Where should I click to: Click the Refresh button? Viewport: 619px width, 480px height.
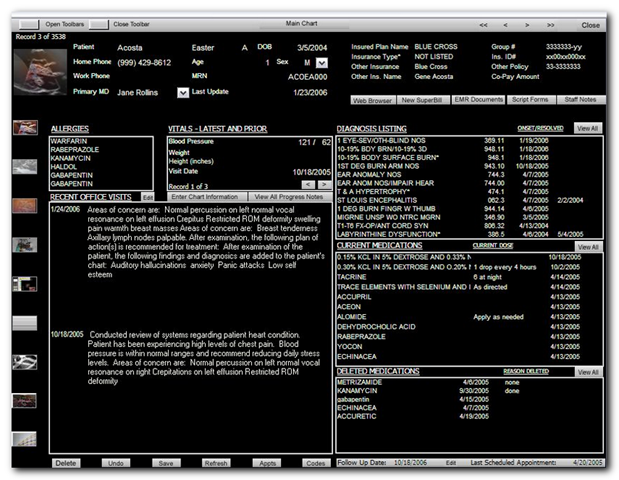coord(216,463)
